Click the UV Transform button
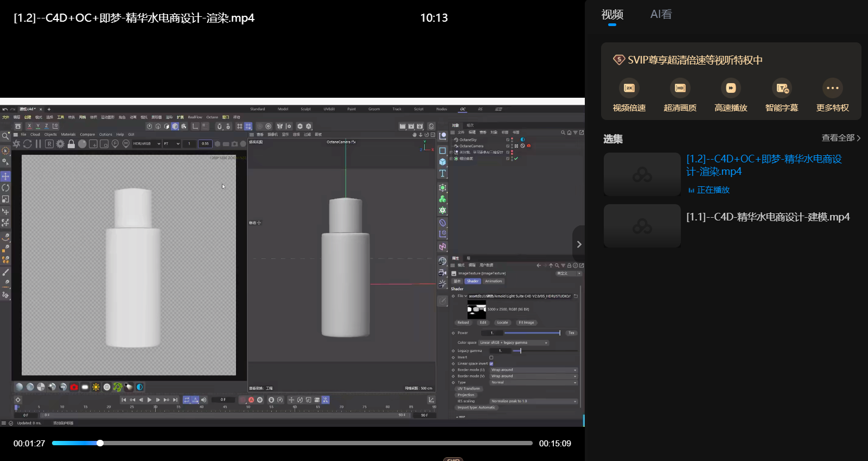The width and height of the screenshot is (868, 461). (469, 389)
